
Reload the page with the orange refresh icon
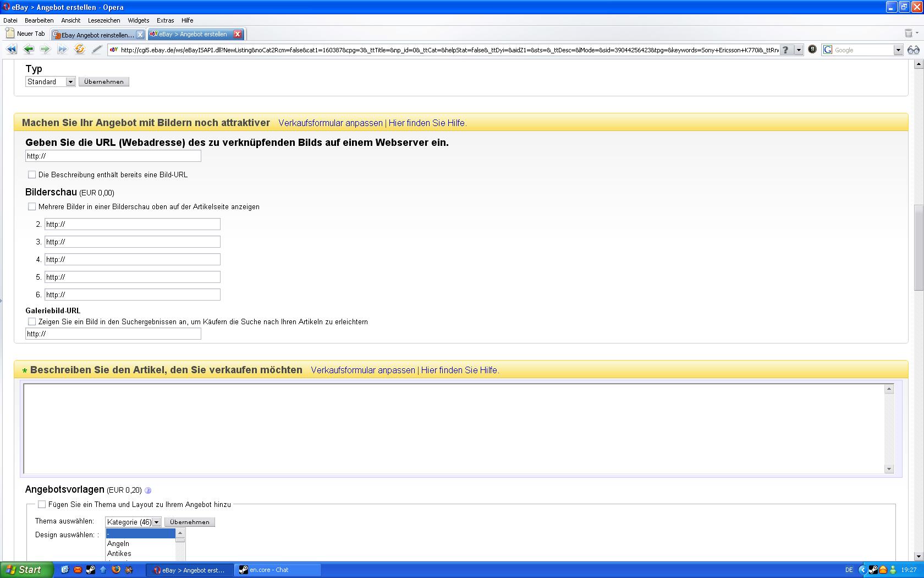80,50
